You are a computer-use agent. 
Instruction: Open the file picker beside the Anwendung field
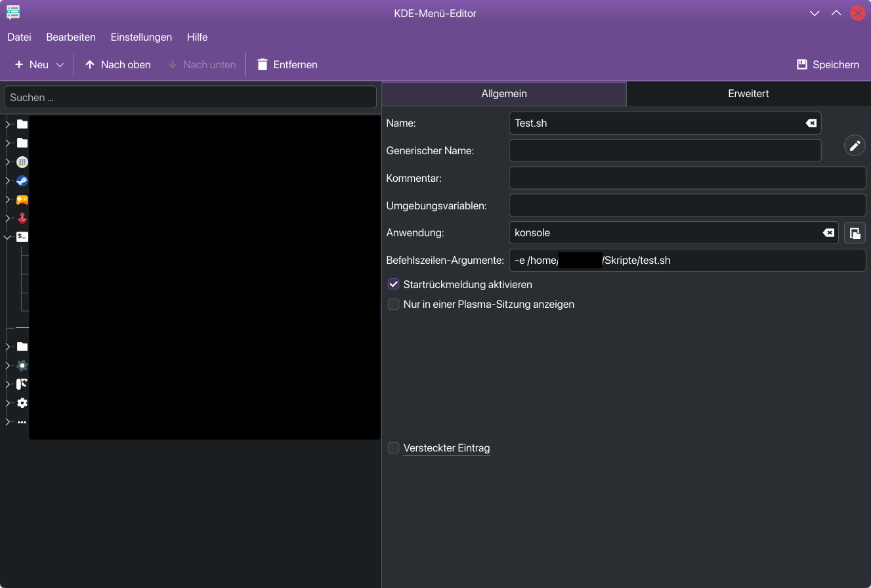pyautogui.click(x=855, y=233)
